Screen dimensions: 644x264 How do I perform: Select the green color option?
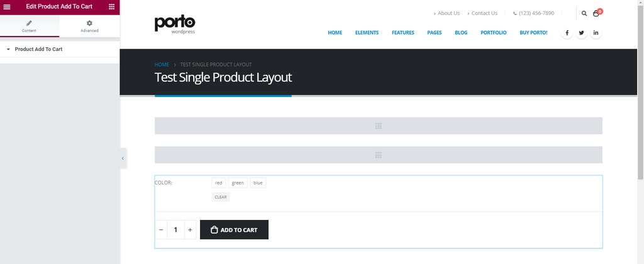[x=238, y=183]
